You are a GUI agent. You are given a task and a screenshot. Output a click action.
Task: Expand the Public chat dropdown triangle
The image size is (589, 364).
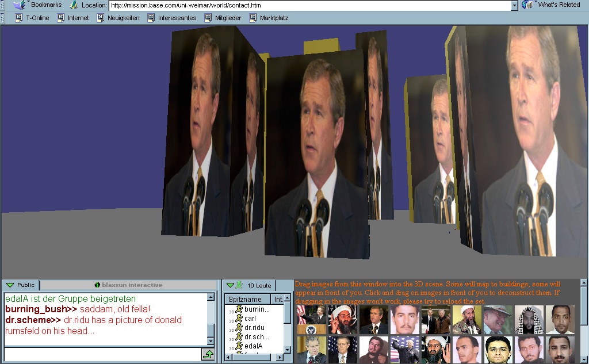(x=10, y=285)
